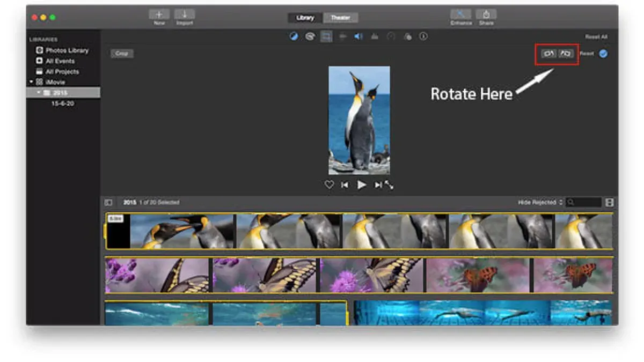Apply crop with blue checkmark
The height and width of the screenshot is (362, 644).
tap(603, 54)
